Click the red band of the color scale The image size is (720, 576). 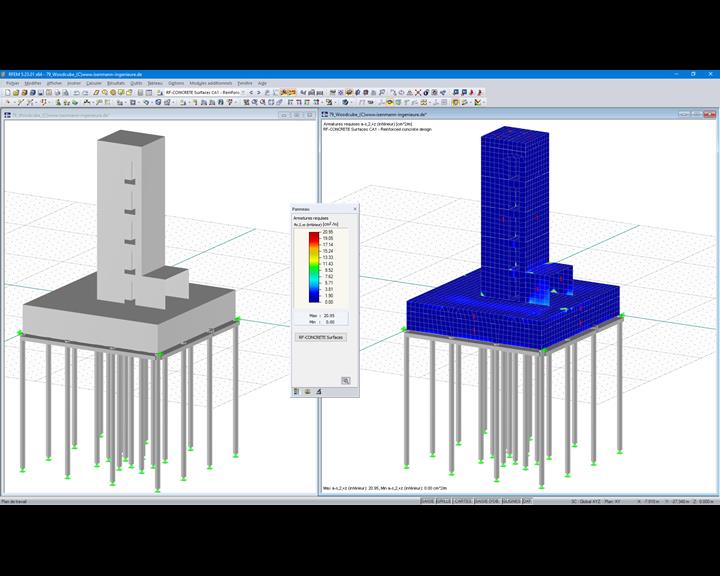click(x=314, y=236)
